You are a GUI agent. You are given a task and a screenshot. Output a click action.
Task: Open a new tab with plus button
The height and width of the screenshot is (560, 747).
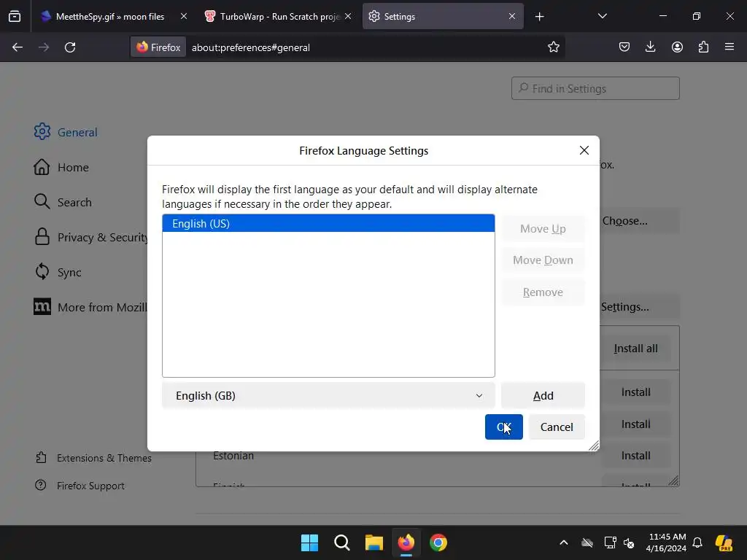tap(539, 17)
